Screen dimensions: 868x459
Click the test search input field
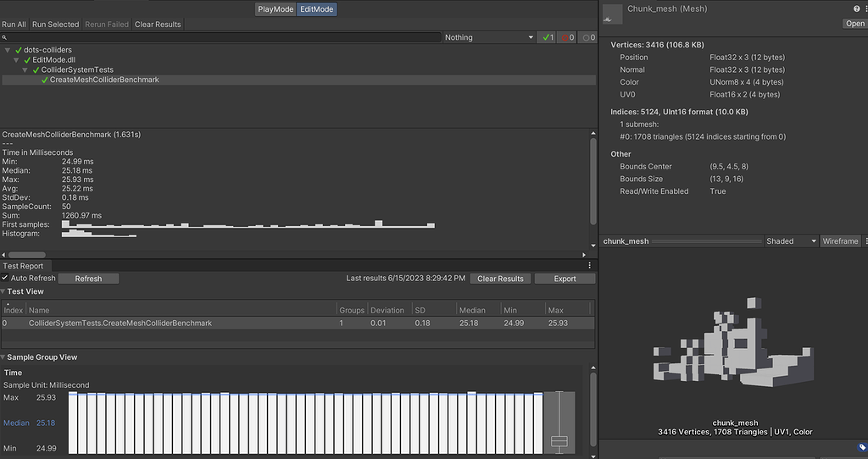(220, 37)
